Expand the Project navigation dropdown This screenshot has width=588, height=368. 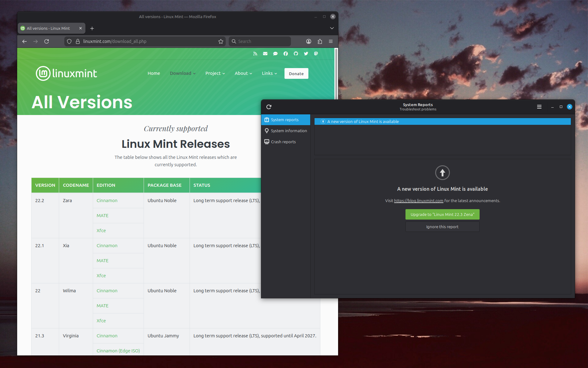[215, 73]
